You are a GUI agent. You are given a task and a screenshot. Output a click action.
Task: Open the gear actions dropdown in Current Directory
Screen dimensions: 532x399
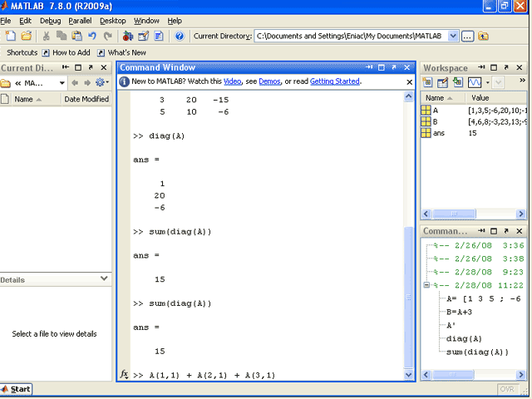click(x=101, y=82)
